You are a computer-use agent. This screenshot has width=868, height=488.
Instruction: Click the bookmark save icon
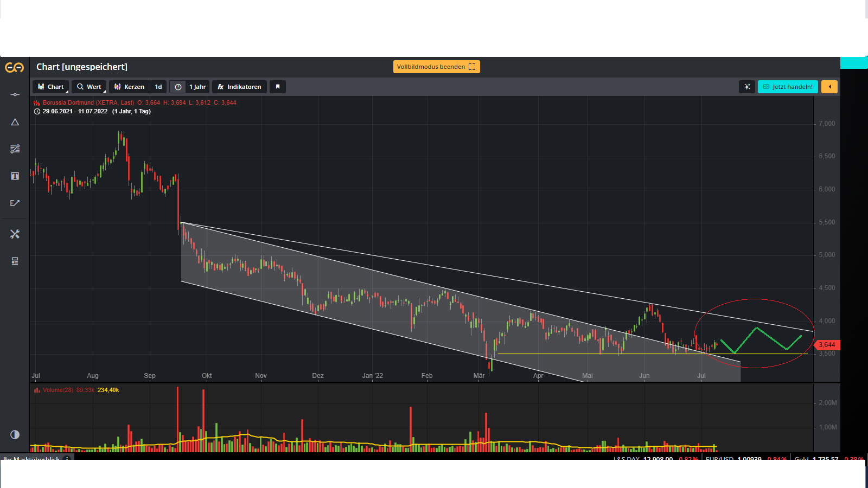click(278, 87)
